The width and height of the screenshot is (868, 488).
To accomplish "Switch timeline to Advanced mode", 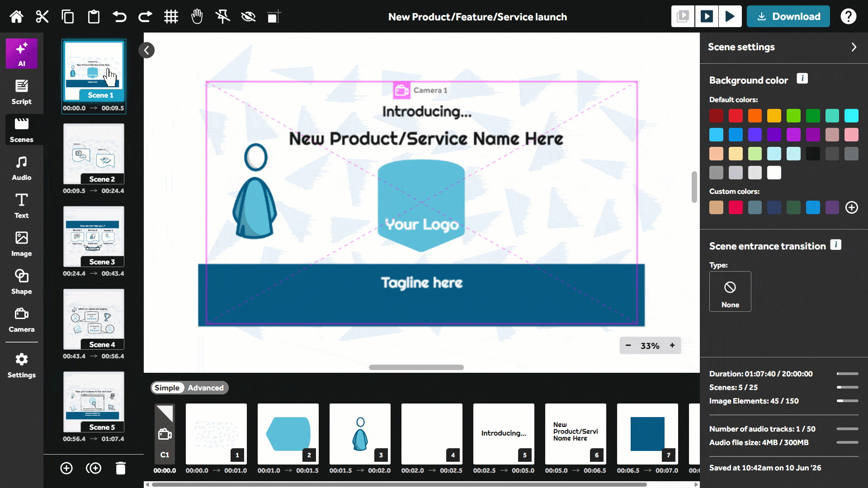I will (206, 388).
